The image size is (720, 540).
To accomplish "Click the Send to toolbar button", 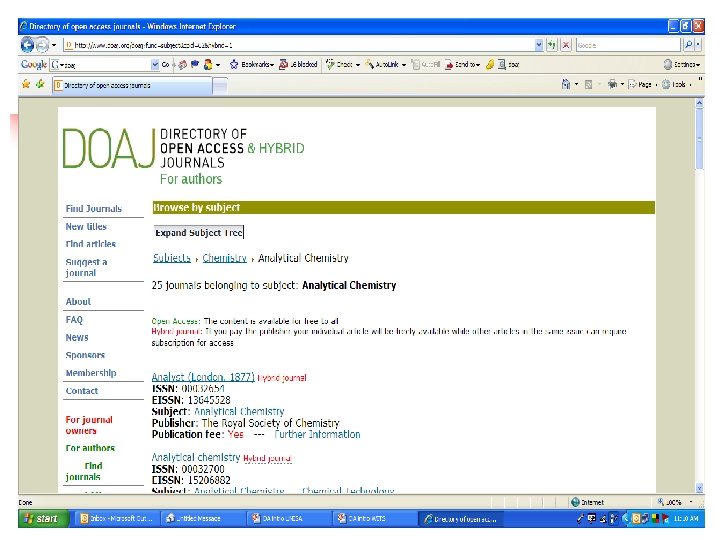I will (x=462, y=65).
